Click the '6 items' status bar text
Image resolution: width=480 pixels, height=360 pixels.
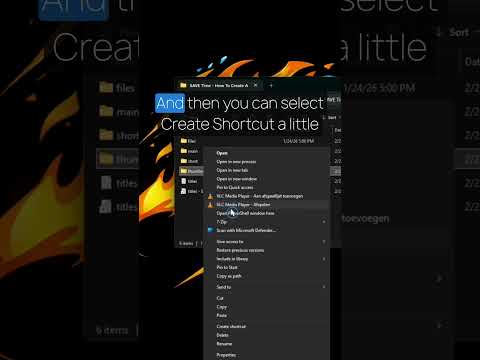click(x=186, y=243)
